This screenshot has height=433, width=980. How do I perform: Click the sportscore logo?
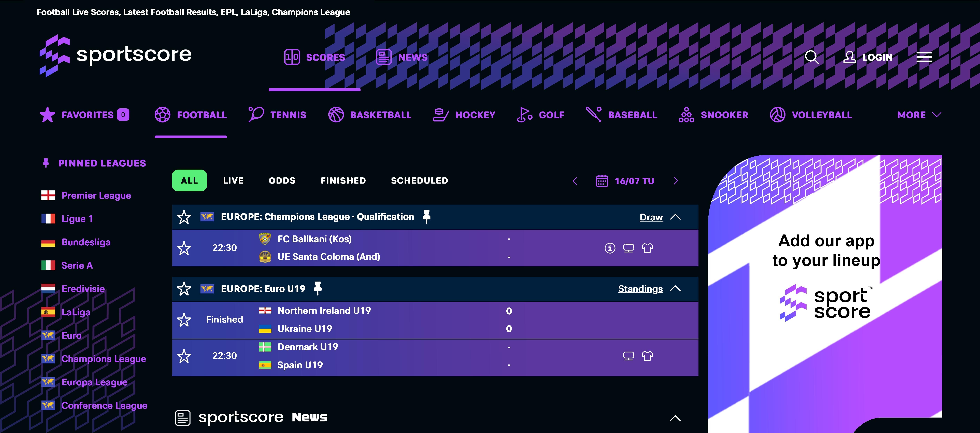[115, 55]
